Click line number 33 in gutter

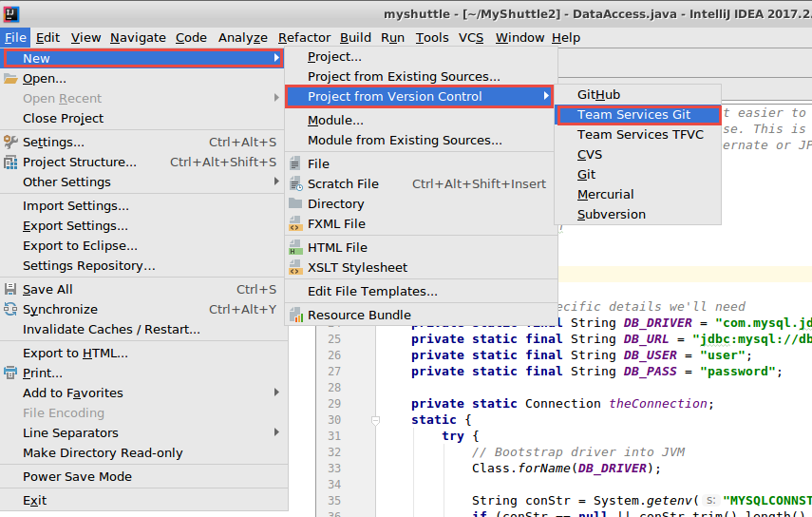coord(334,469)
